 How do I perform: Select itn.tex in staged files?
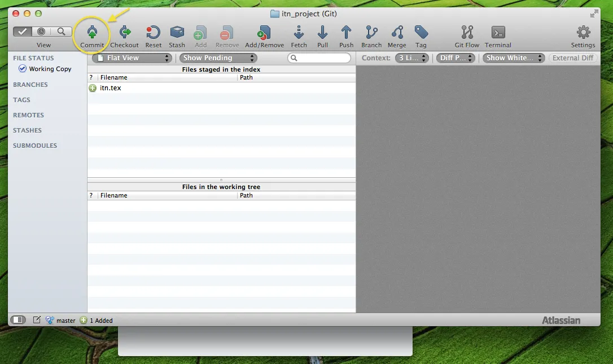coord(111,88)
